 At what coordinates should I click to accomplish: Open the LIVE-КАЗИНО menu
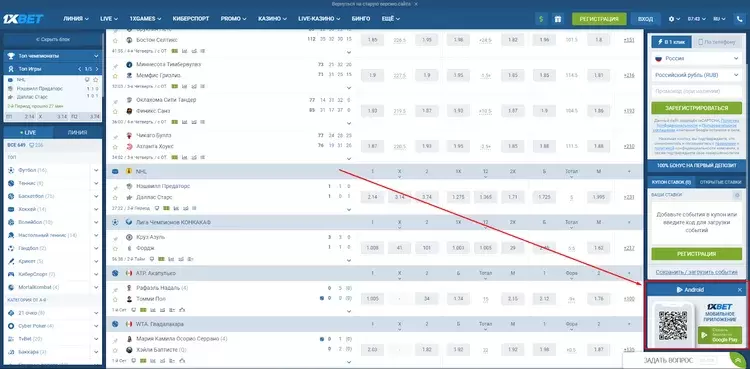pos(319,19)
